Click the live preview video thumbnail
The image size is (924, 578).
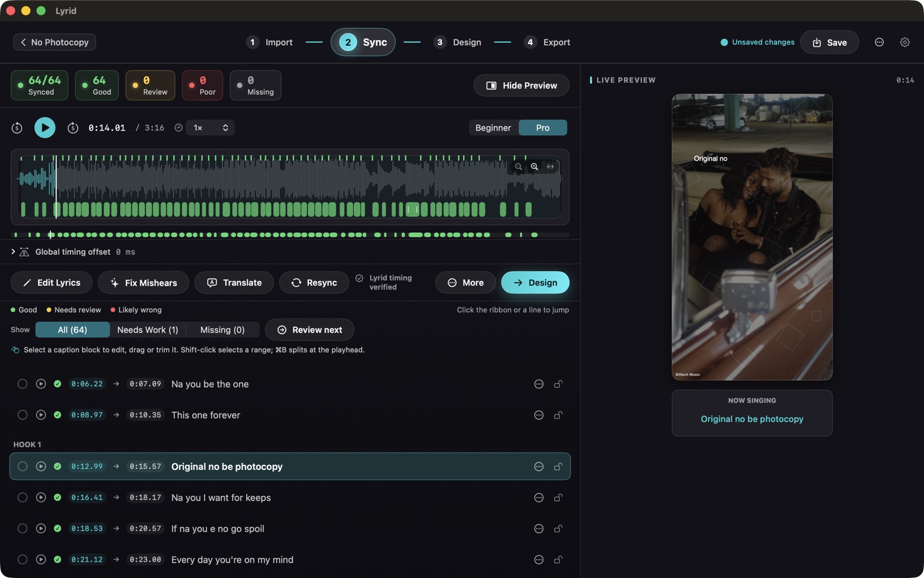pos(752,237)
